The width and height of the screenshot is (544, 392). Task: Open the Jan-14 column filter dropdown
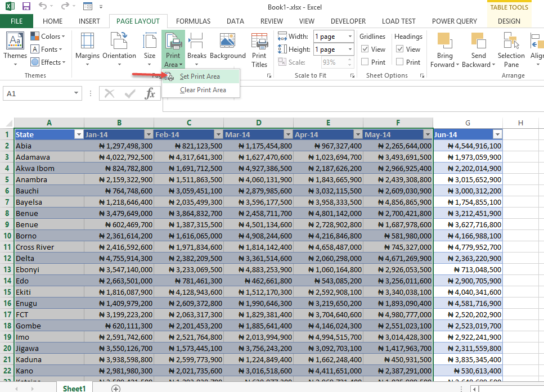149,134
